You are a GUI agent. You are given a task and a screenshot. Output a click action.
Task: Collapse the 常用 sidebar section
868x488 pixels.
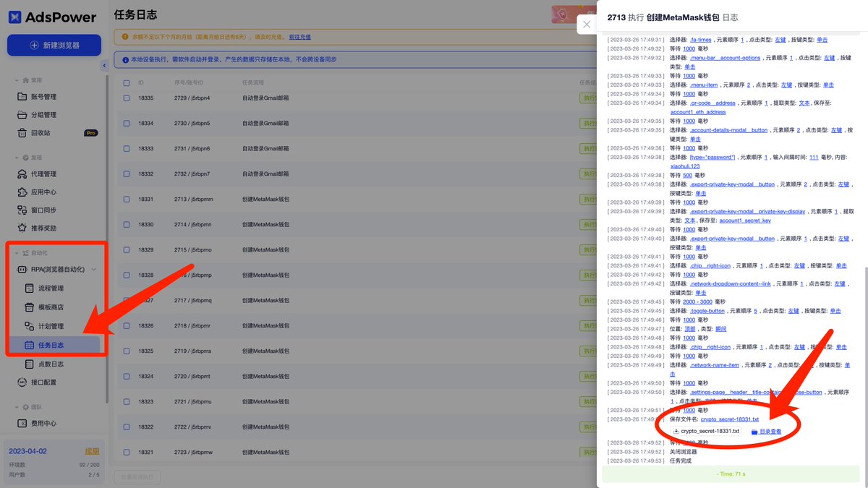pos(17,80)
